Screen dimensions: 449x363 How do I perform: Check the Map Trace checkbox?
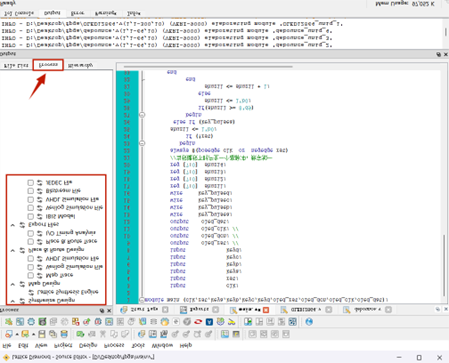[x=30, y=275]
